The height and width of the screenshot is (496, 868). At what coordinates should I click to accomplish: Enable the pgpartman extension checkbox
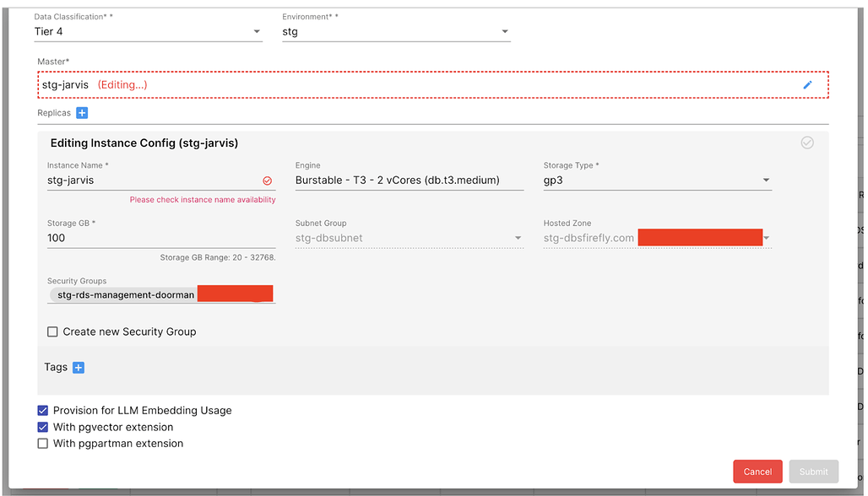tap(43, 443)
